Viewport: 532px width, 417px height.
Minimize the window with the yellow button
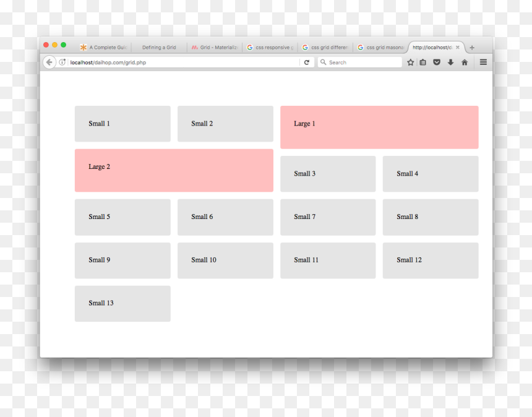[x=54, y=45]
